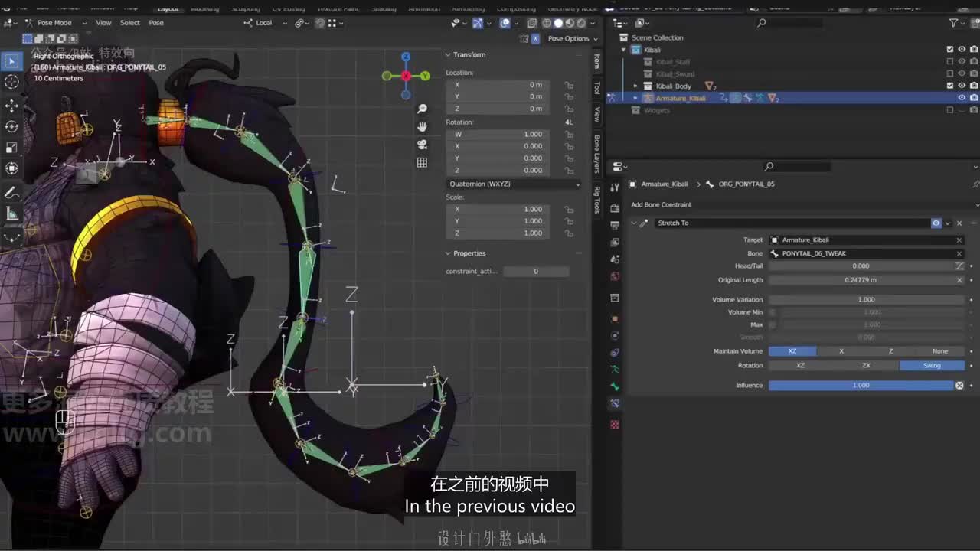
Task: Open the Pose menu in header
Action: [x=156, y=23]
